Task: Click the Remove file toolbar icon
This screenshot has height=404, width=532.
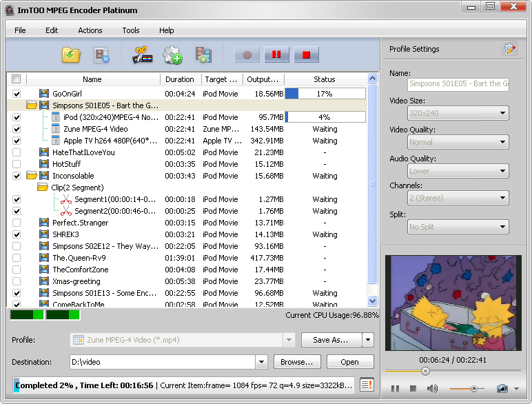Action: coord(101,54)
